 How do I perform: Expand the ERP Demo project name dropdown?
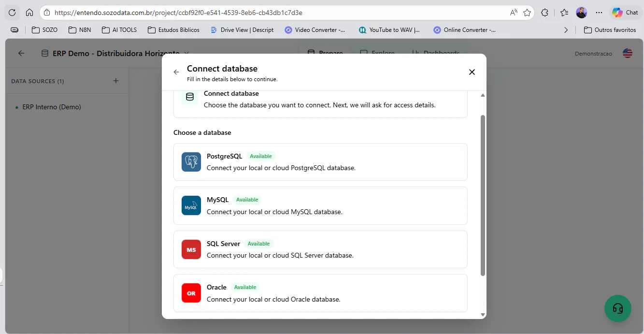(x=187, y=53)
